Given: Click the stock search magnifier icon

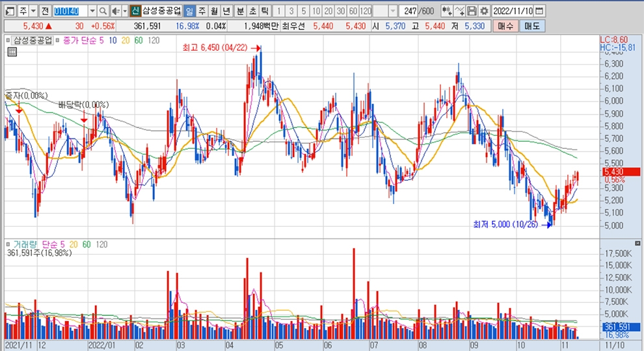Looking at the screenshot, I should point(103,11).
